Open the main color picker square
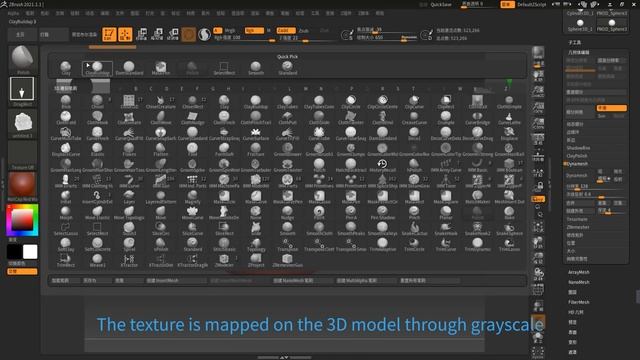The height and width of the screenshot is (360, 640). [22, 220]
